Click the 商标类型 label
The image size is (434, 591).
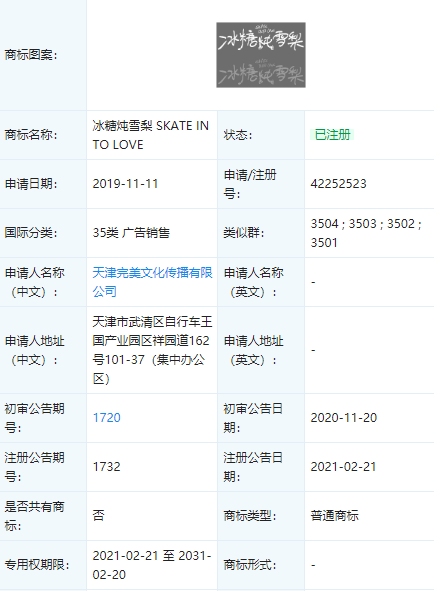[x=250, y=516]
